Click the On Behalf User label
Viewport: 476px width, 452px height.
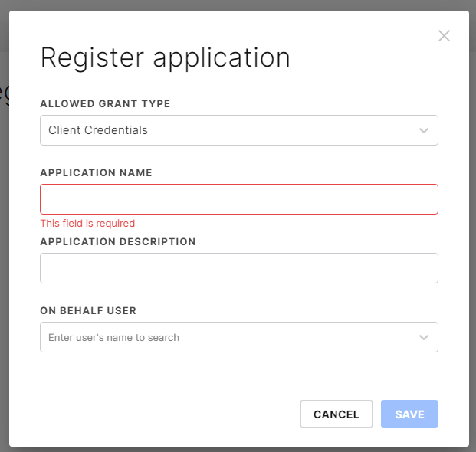(88, 311)
